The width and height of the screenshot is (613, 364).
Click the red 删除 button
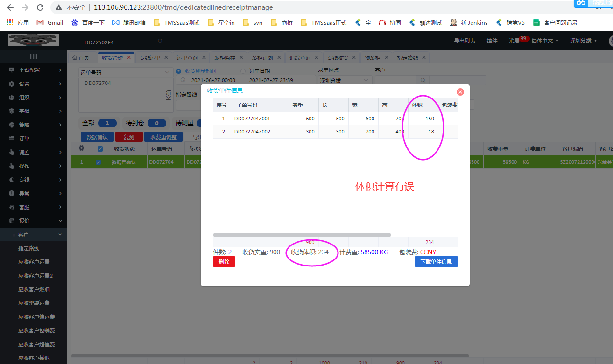click(x=224, y=262)
